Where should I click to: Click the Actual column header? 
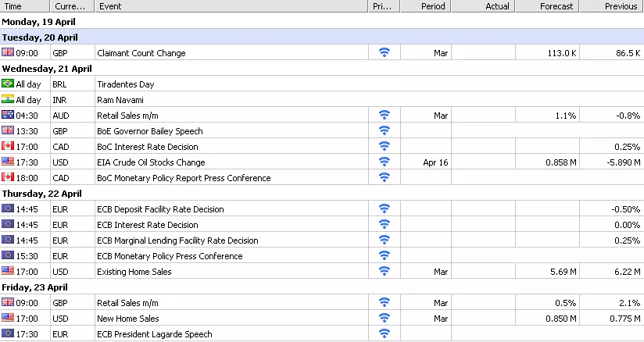point(483,6)
